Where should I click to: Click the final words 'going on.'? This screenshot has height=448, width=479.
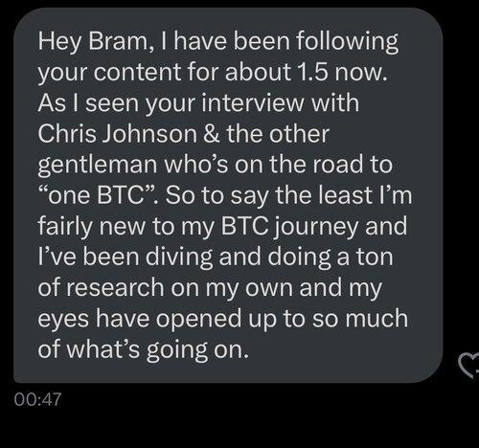click(197, 351)
